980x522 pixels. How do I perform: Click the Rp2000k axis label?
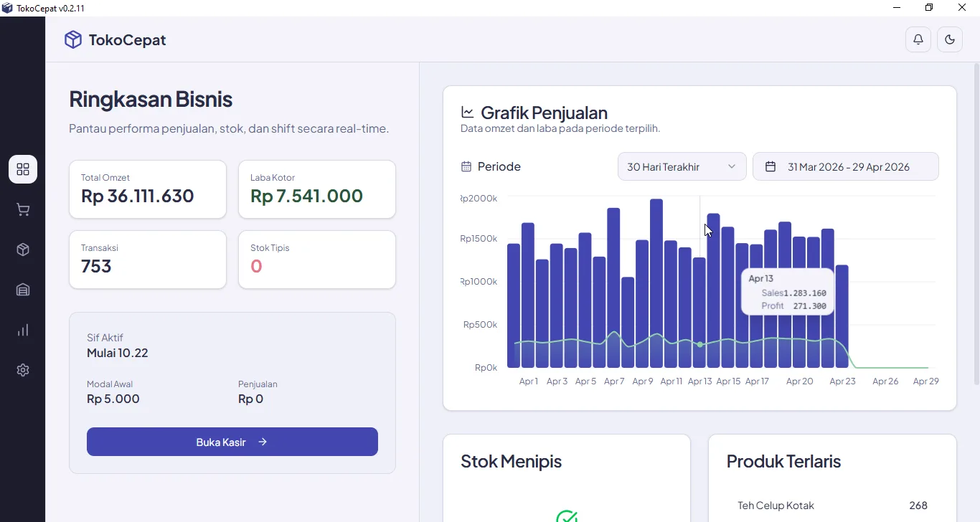coord(479,198)
